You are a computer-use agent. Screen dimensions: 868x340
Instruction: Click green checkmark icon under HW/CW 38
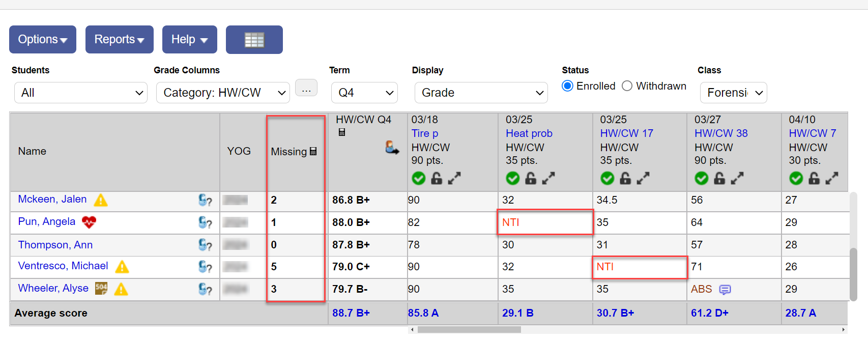click(x=701, y=178)
